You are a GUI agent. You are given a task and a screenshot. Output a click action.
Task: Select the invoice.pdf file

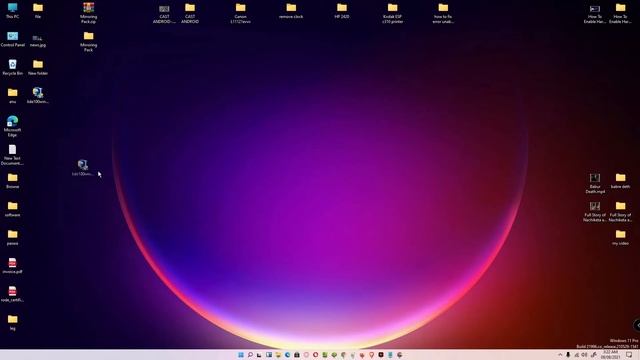click(12, 266)
